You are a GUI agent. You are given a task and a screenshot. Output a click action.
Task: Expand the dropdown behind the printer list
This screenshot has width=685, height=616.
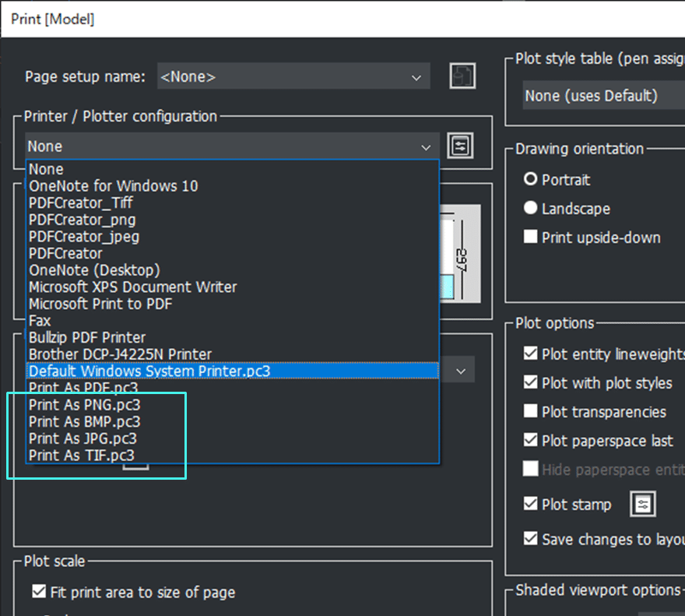click(461, 371)
